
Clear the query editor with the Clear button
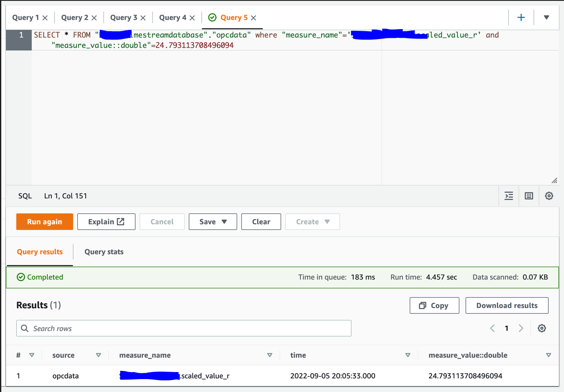261,221
